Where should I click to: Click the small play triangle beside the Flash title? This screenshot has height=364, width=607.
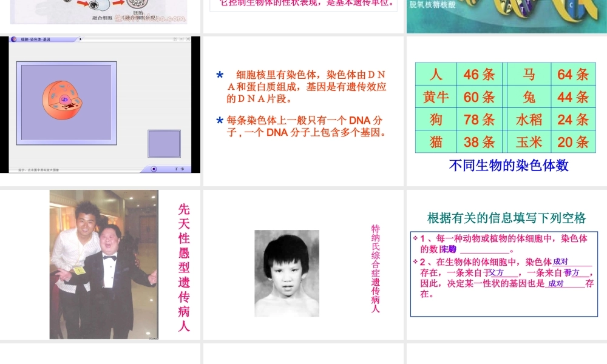click(x=80, y=39)
